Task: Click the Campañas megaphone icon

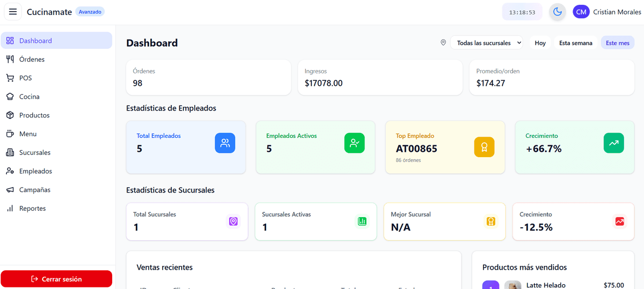Action: pyautogui.click(x=10, y=190)
